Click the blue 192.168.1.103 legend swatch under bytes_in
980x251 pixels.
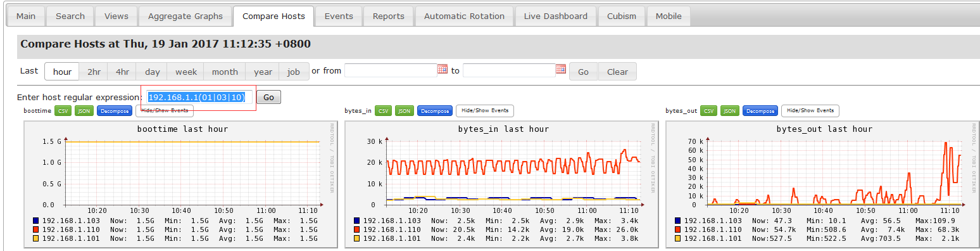pyautogui.click(x=358, y=221)
